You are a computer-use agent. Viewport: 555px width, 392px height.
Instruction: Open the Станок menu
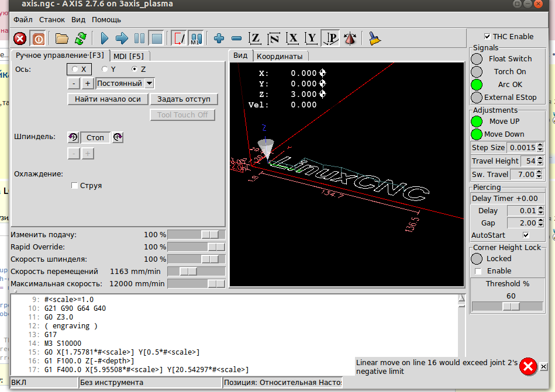52,20
